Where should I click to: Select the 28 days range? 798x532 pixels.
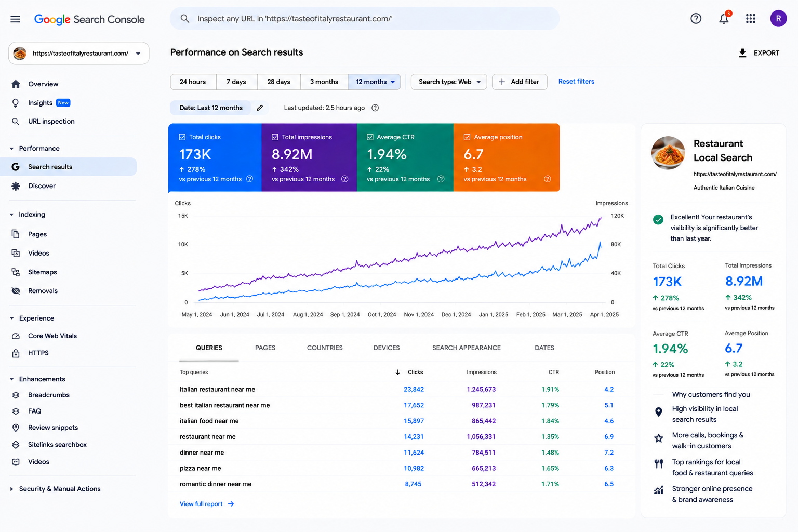[x=279, y=82]
